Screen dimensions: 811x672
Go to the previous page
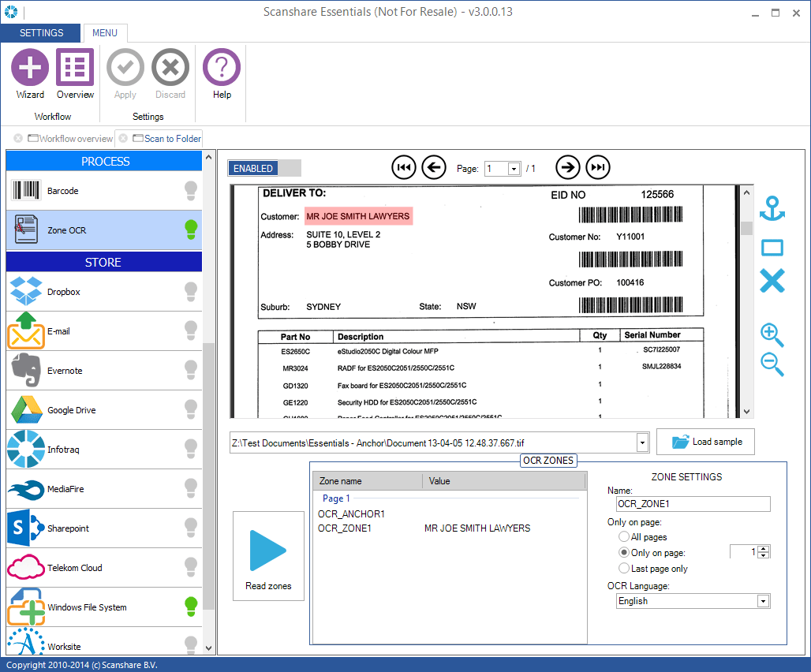point(434,167)
